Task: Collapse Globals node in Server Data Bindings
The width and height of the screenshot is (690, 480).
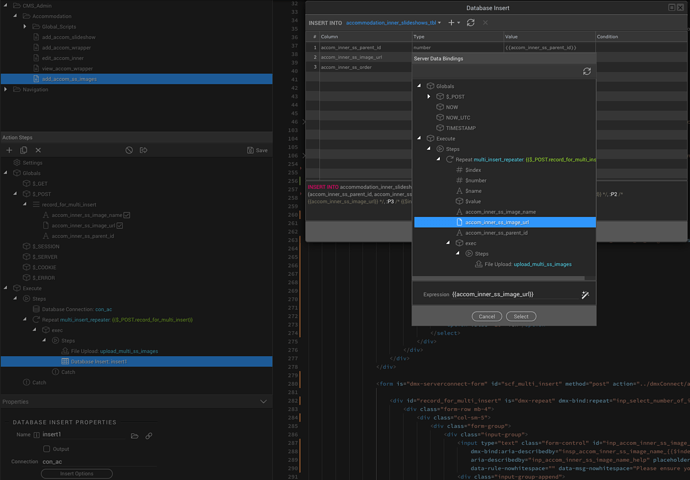Action: [419, 86]
